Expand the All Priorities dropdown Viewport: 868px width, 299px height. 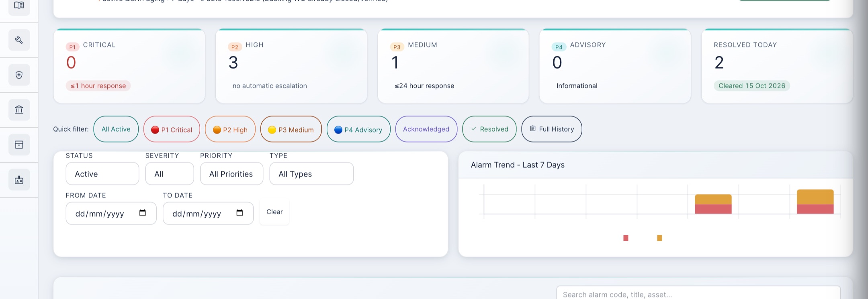(232, 174)
